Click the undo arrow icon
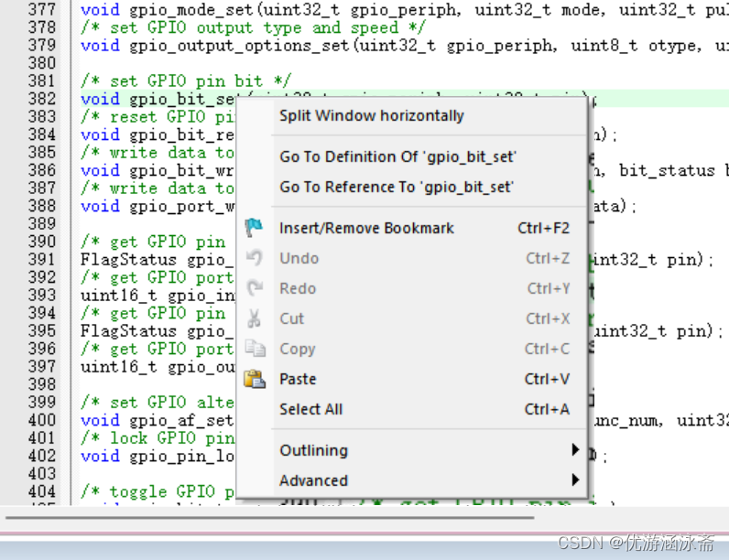 point(255,258)
